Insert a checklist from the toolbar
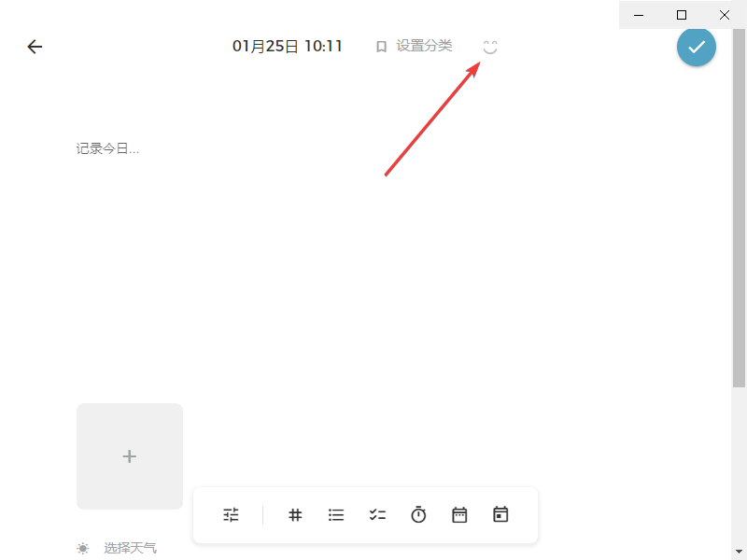The height and width of the screenshot is (560, 747). coord(377,515)
